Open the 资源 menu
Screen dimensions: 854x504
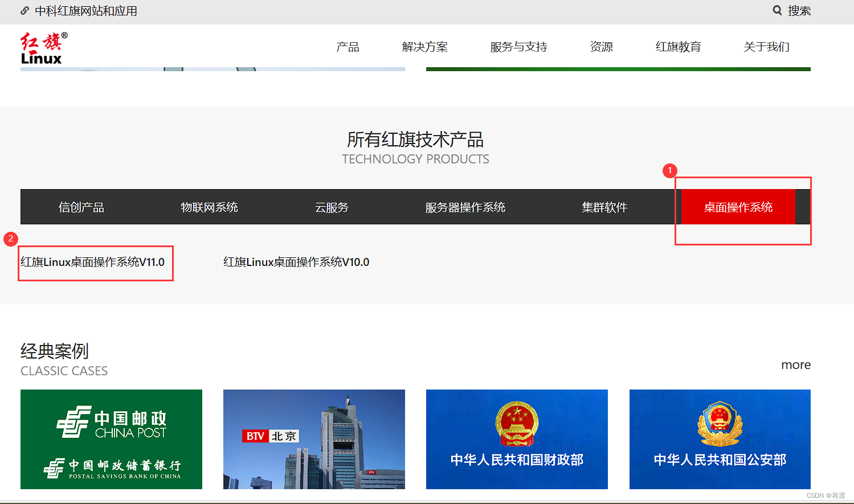coord(602,47)
